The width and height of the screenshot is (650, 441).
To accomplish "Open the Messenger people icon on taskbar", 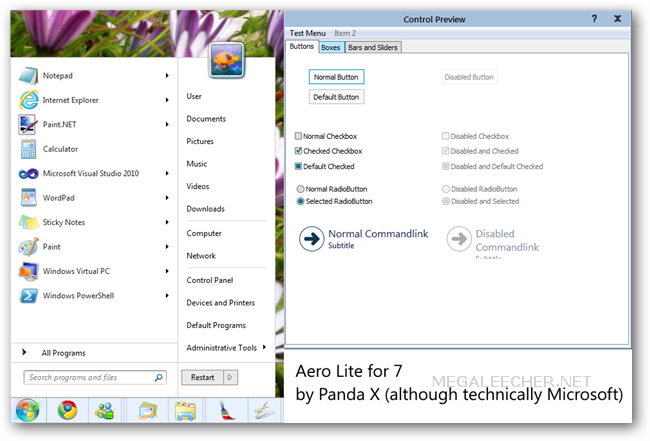I will 104,411.
